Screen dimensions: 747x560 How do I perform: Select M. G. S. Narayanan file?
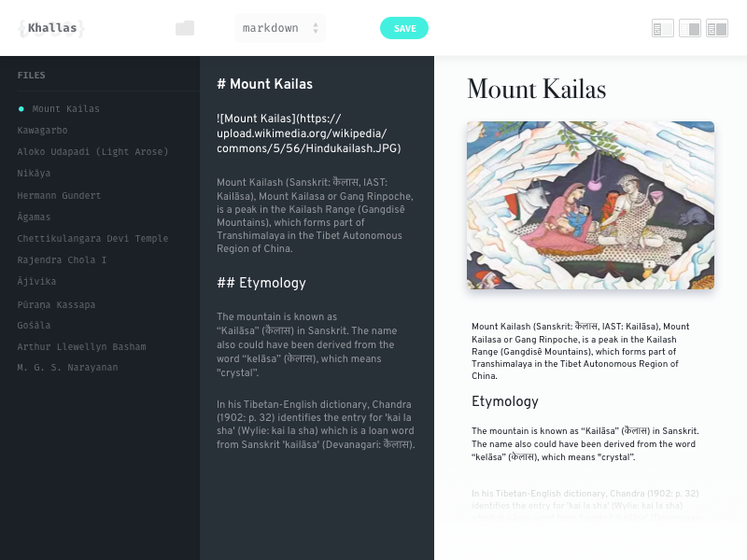coord(67,367)
